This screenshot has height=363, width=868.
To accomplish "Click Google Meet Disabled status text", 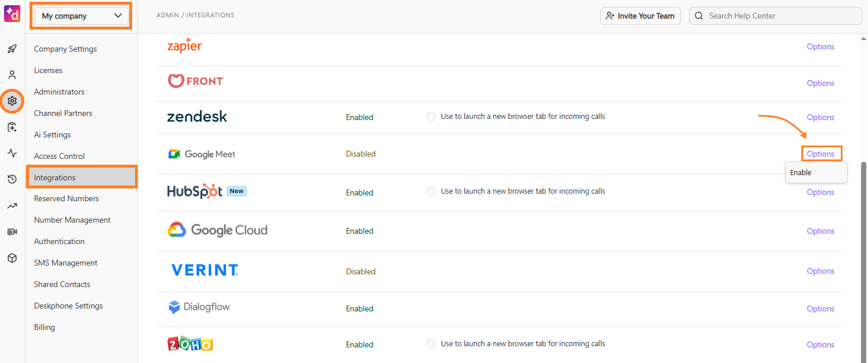I will click(360, 154).
